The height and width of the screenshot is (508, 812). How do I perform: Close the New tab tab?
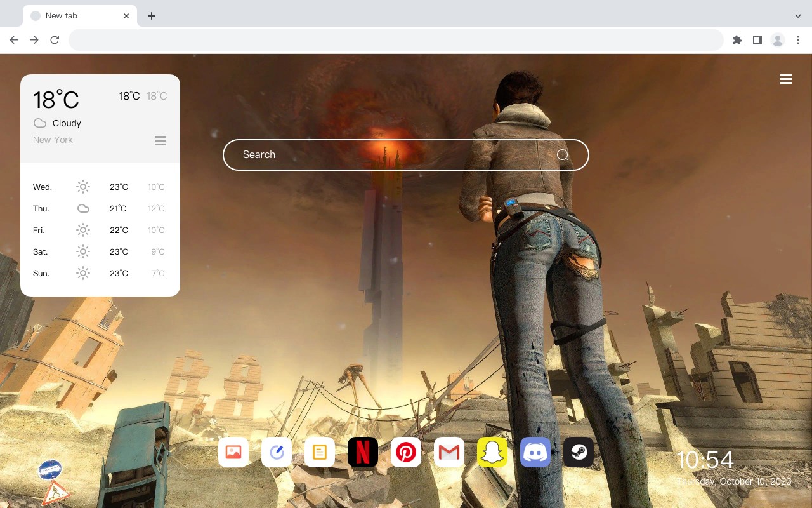126,16
